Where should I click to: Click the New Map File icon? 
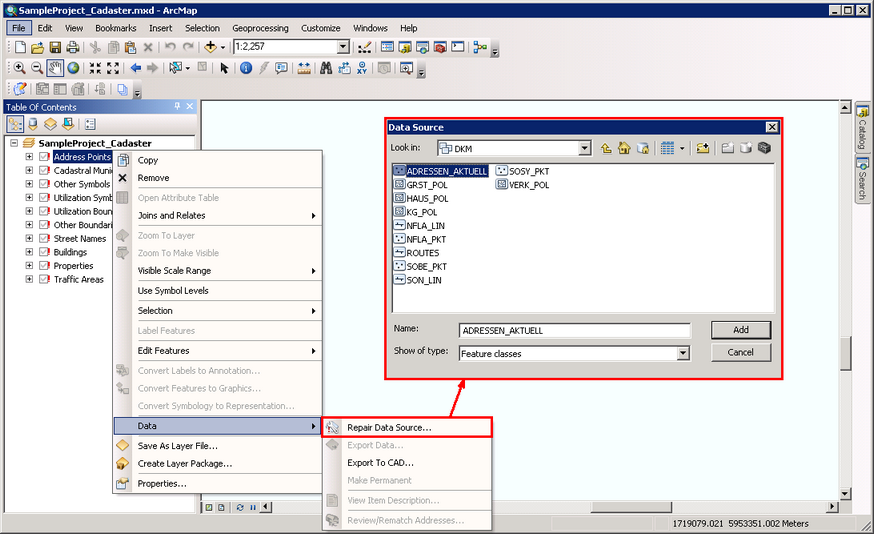coord(20,47)
